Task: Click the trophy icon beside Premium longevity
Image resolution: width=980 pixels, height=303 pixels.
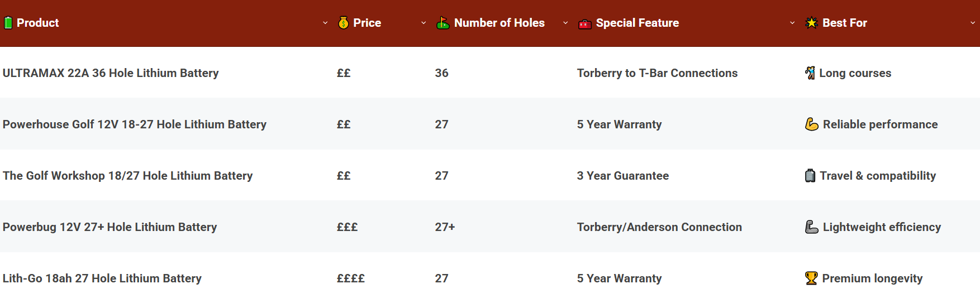Action: coord(811,278)
